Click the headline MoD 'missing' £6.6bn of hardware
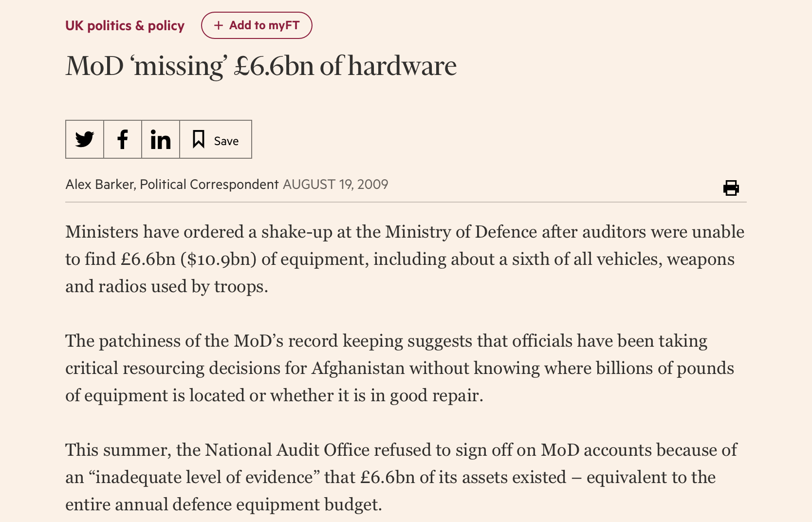Viewport: 812px width, 522px height. coord(261,66)
